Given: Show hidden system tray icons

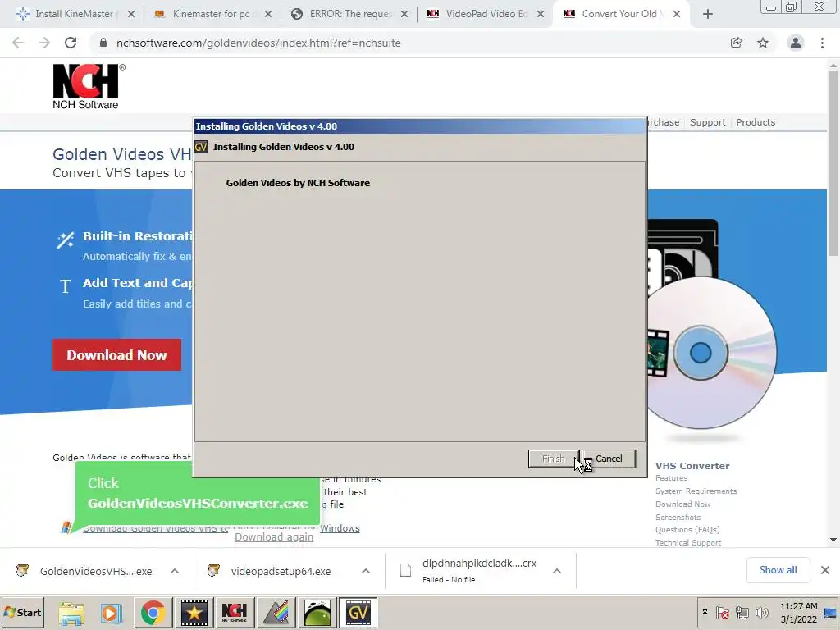Looking at the screenshot, I should [x=705, y=612].
